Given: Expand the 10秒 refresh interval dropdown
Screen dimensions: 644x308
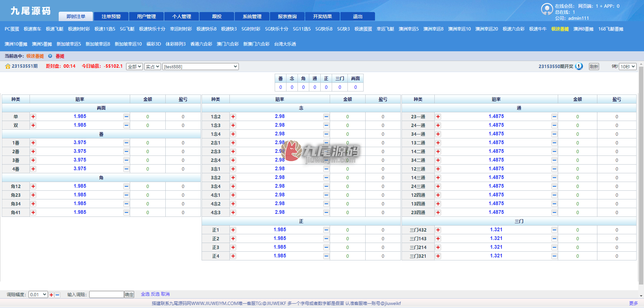Looking at the screenshot, I should click(x=628, y=67).
